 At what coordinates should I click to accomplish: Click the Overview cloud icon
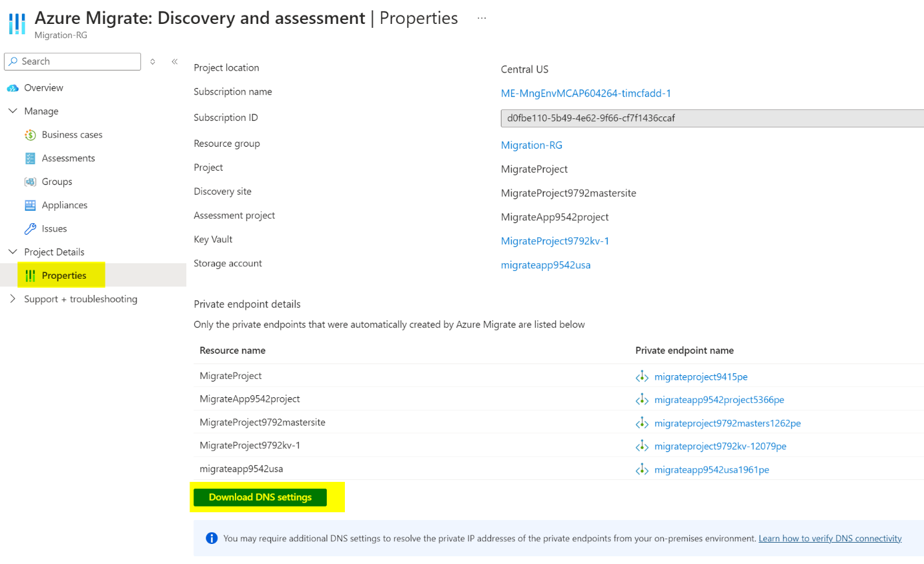point(12,88)
